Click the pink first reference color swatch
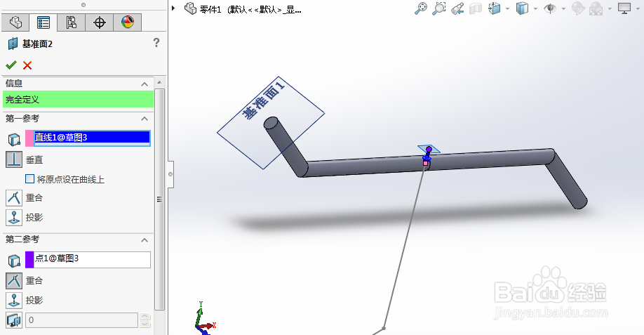The height and width of the screenshot is (335, 644). [29, 138]
